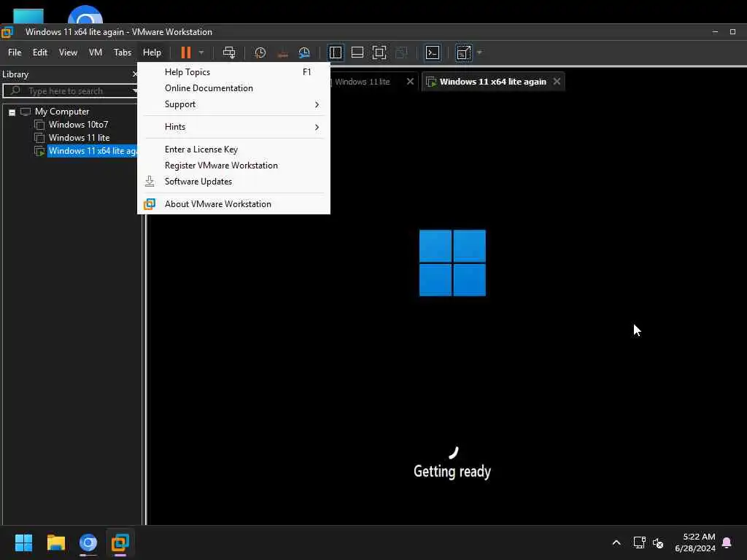The image size is (747, 560).
Task: Open Online Documentation
Action: coord(233,88)
